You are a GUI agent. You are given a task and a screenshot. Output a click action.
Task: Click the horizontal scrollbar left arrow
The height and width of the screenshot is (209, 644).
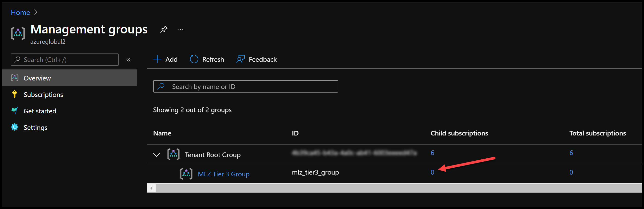coord(151,188)
